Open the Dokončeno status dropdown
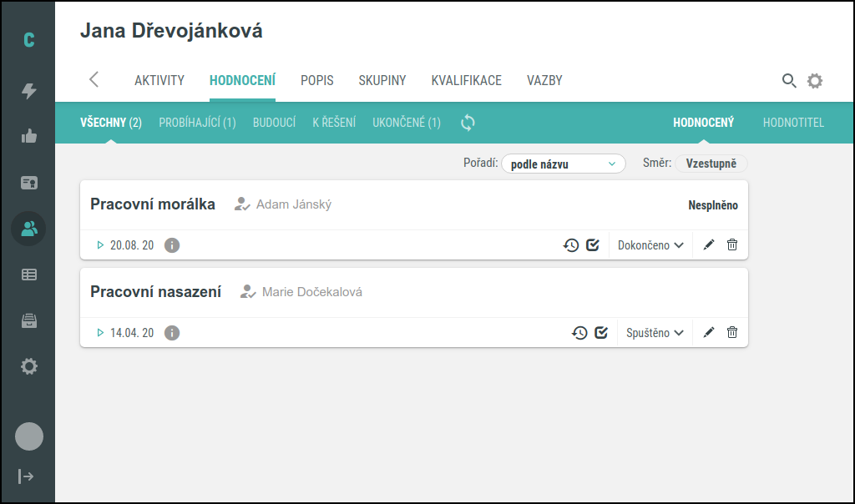The width and height of the screenshot is (855, 504). tap(650, 245)
